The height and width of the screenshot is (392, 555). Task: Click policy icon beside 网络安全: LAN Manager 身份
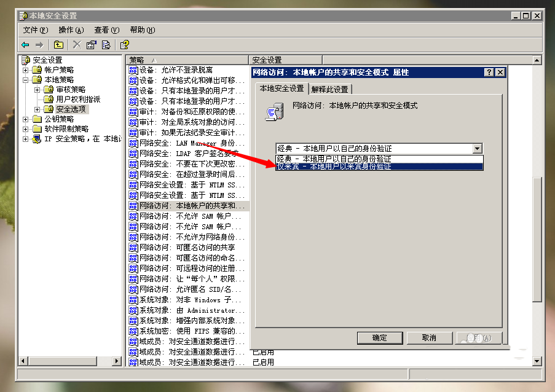click(133, 143)
